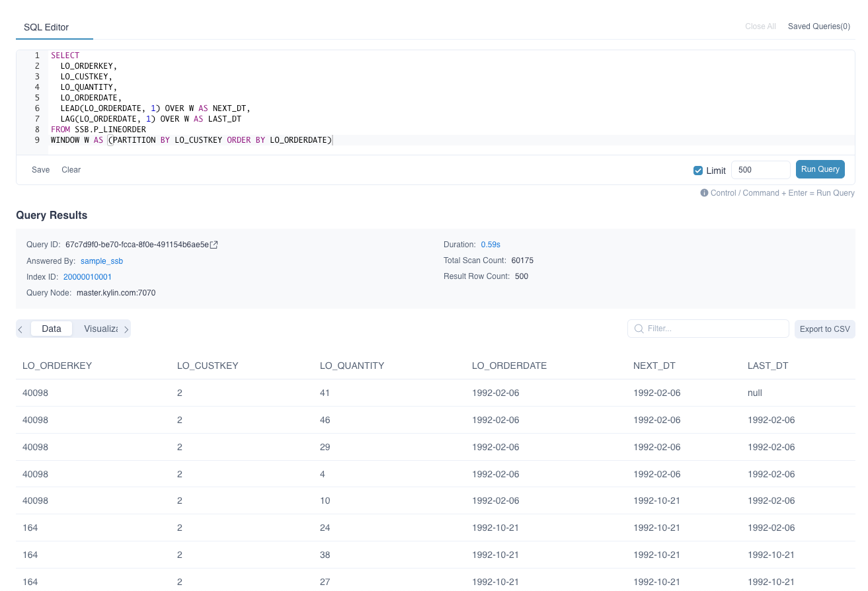The width and height of the screenshot is (868, 591).
Task: Click Save below the SQL editor
Action: point(40,170)
